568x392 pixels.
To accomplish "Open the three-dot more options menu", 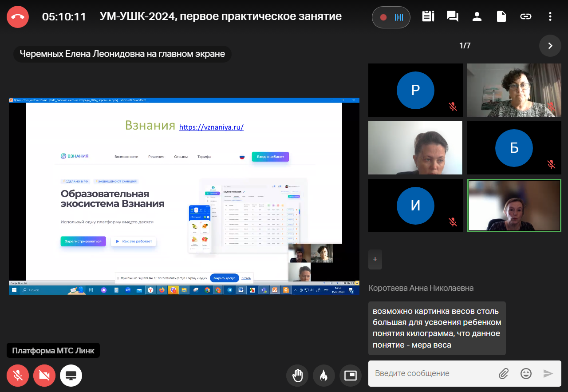I will (550, 17).
